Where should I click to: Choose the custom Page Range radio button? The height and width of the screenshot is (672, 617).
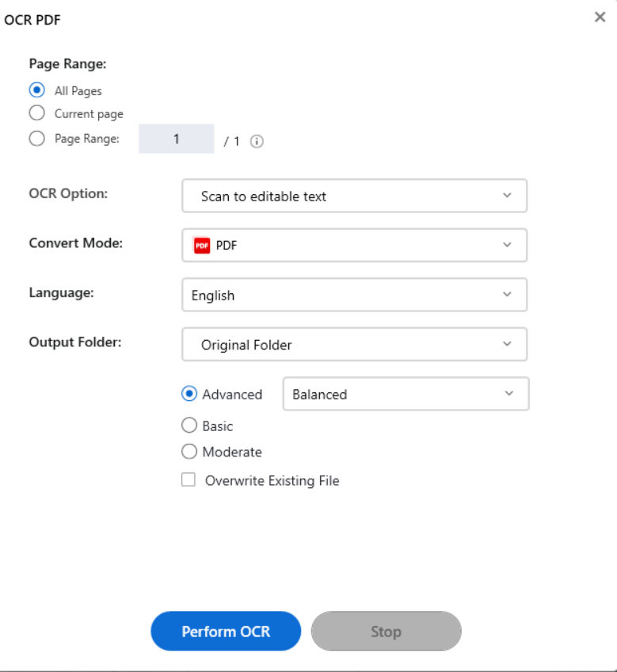[x=36, y=139]
